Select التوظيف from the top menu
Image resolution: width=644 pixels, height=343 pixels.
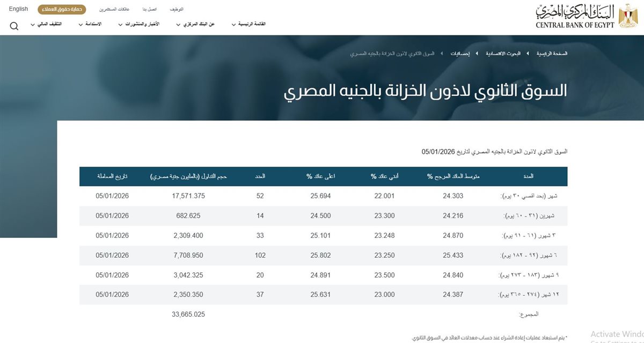(x=177, y=9)
